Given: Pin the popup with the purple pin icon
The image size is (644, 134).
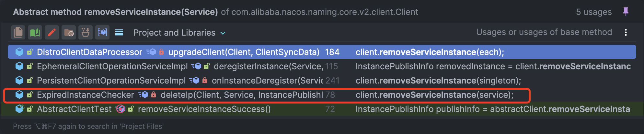Looking at the screenshot, I should pyautogui.click(x=626, y=12).
